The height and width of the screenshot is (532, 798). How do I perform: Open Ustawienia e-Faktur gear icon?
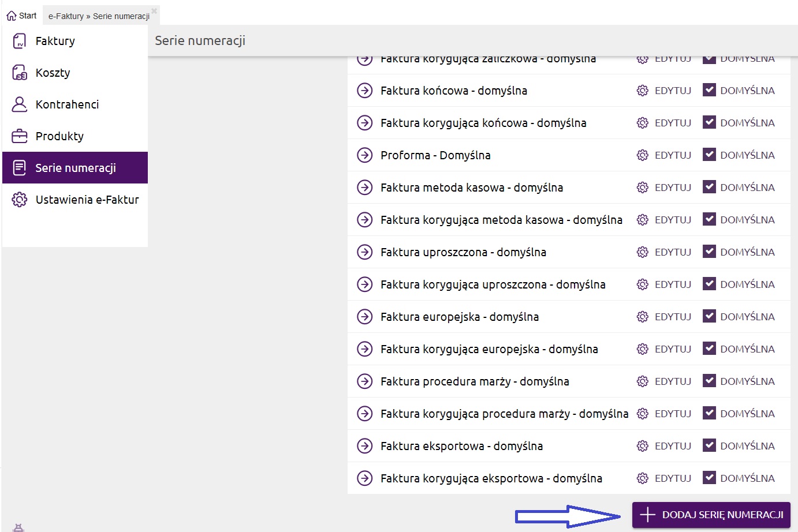pyautogui.click(x=20, y=200)
